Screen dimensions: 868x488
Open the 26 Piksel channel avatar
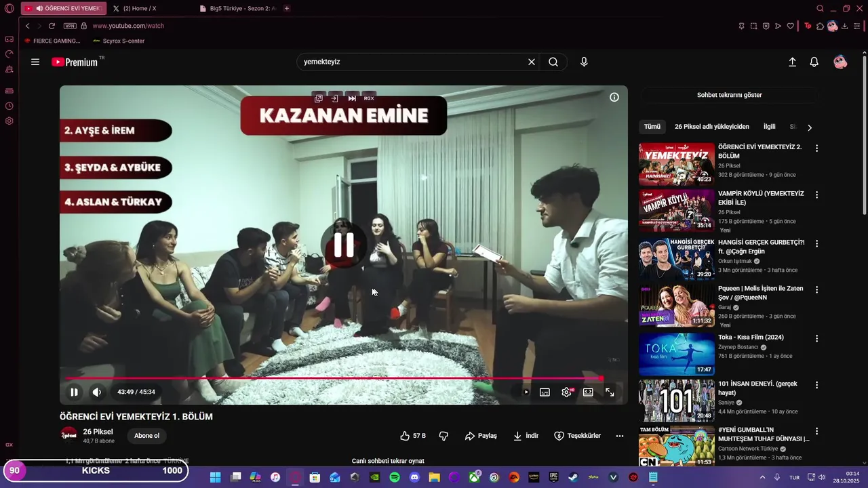[x=69, y=435]
